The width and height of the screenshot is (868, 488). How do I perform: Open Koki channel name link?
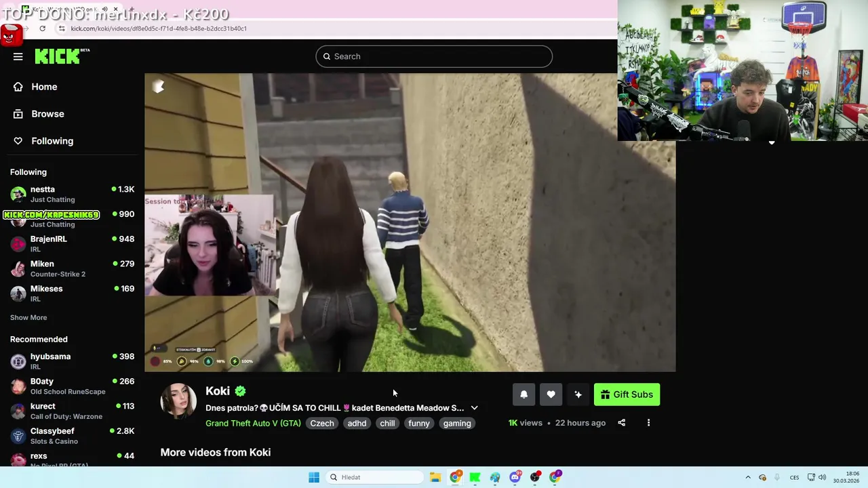(x=218, y=391)
